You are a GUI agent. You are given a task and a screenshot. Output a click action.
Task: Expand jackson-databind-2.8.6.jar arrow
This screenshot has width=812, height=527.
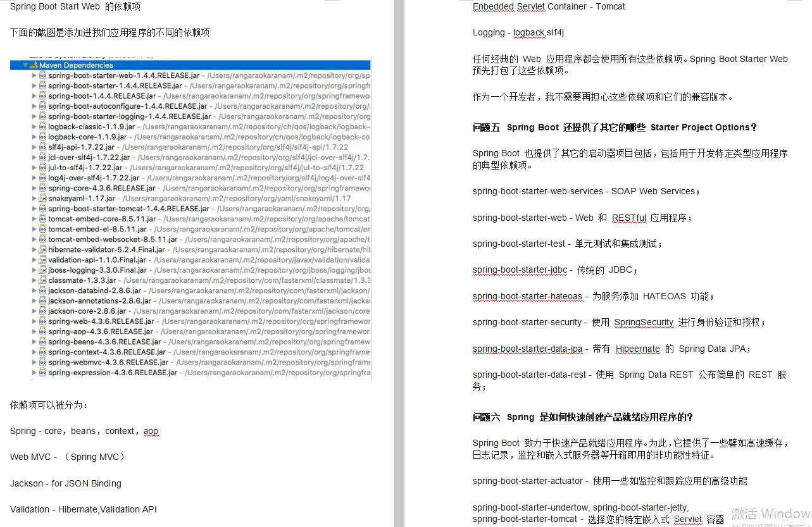tap(34, 290)
